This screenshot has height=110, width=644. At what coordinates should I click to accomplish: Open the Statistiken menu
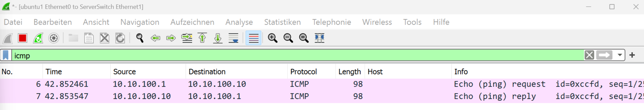(x=282, y=22)
